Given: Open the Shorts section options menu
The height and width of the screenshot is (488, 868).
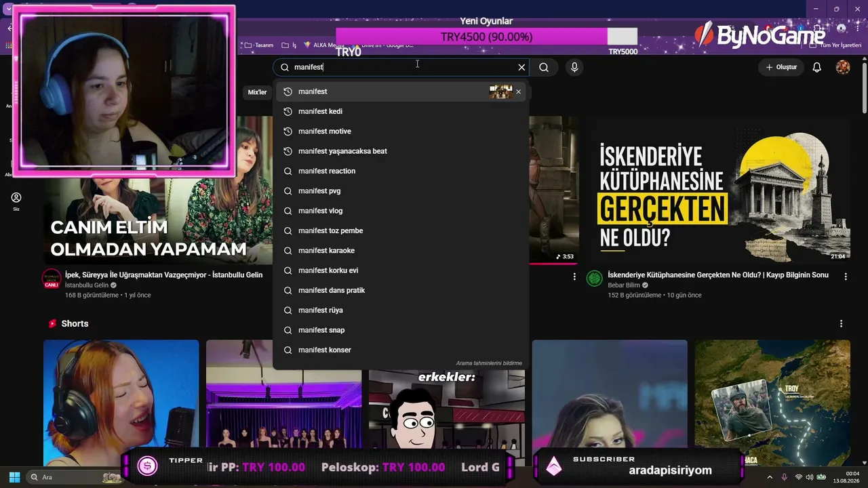Looking at the screenshot, I should [x=841, y=324].
